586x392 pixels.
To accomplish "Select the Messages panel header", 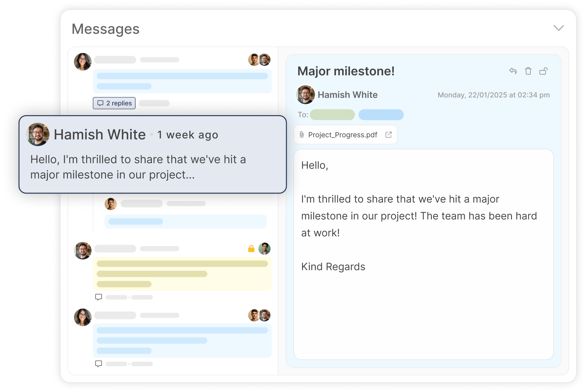I will tap(106, 29).
